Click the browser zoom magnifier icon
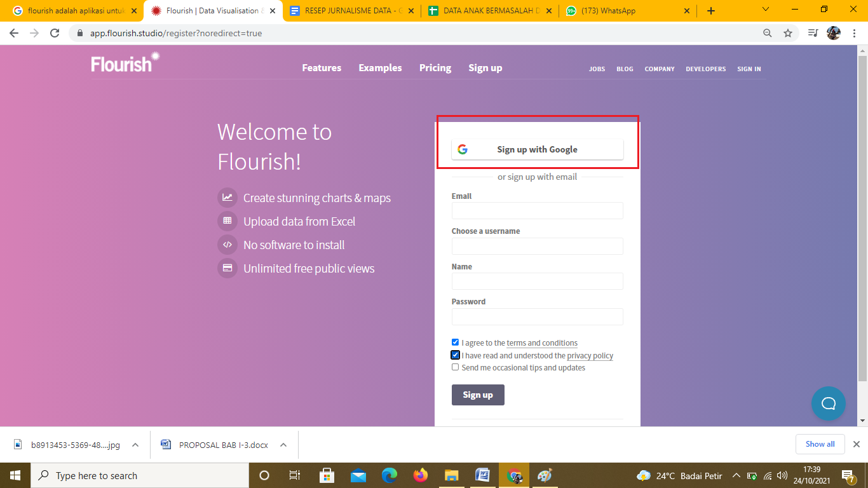 pos(768,33)
